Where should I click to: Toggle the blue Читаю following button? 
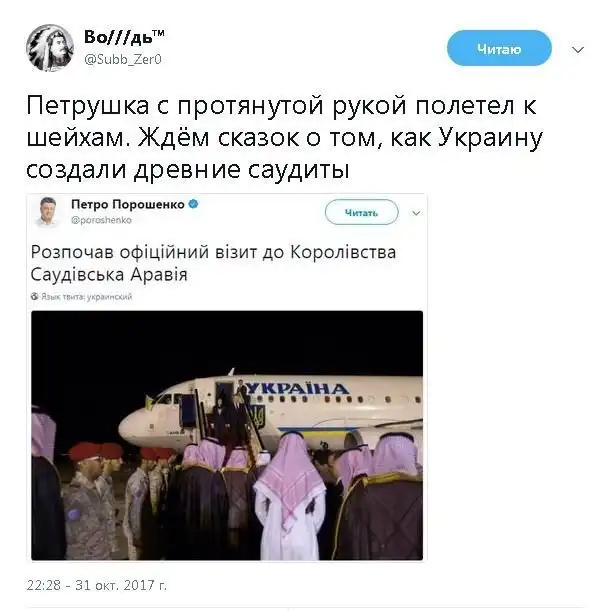pyautogui.click(x=499, y=48)
